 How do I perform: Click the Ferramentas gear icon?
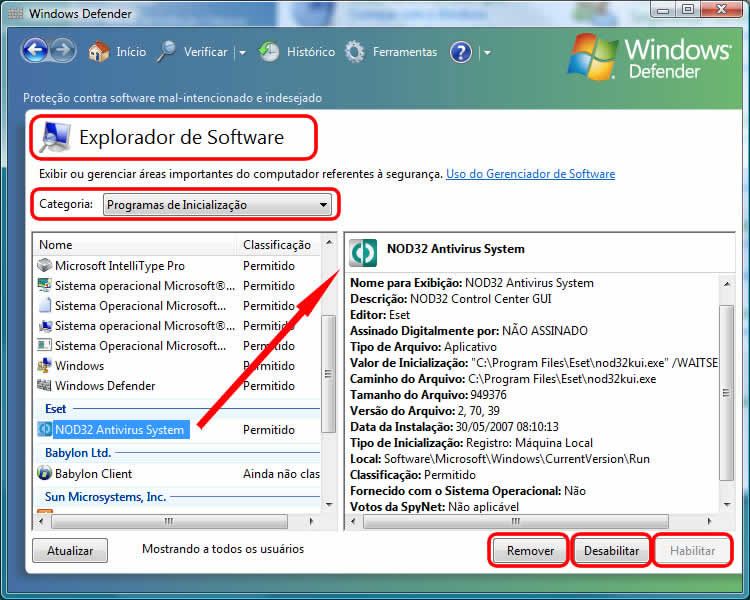(x=354, y=52)
